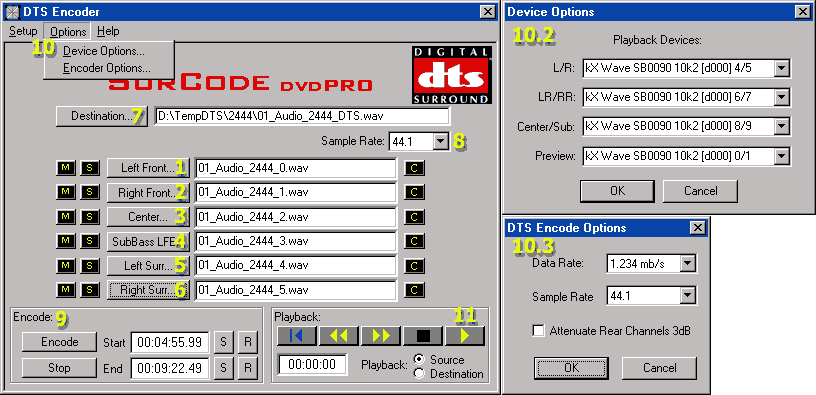Clear the Center file with C
Screen dimensions: 816x395
pyautogui.click(x=414, y=217)
